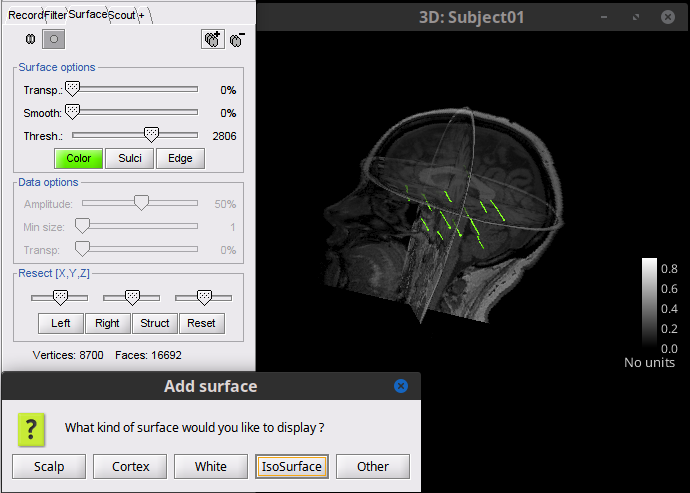The width and height of the screenshot is (690, 493).
Task: Choose Scalp in the Add surface dialog
Action: click(48, 466)
